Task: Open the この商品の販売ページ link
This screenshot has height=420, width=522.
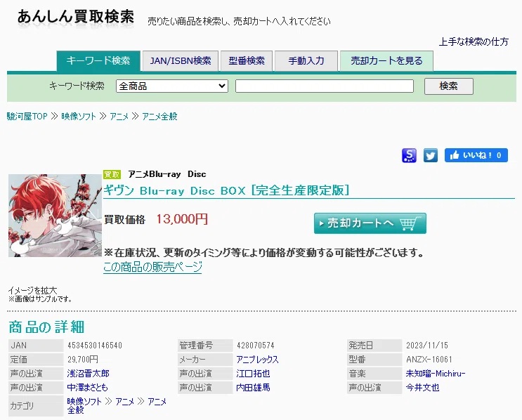Action: click(x=152, y=267)
